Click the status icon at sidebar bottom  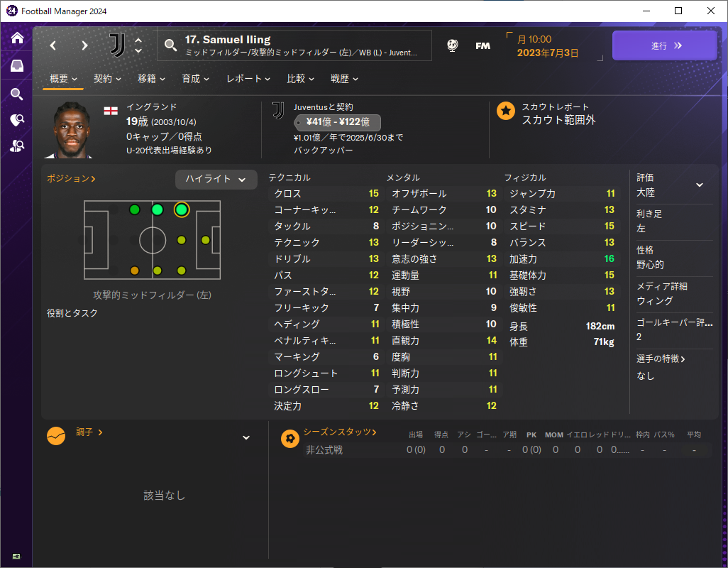(x=16, y=557)
